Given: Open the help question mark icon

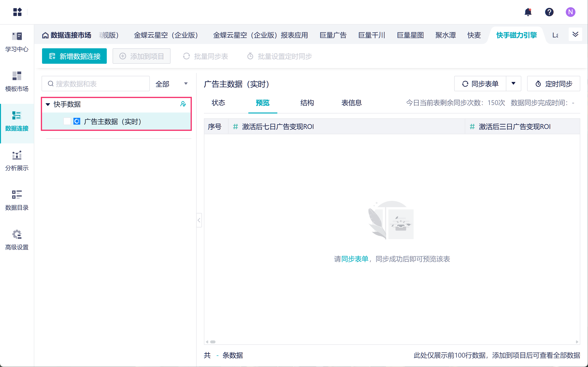Looking at the screenshot, I should tap(549, 12).
